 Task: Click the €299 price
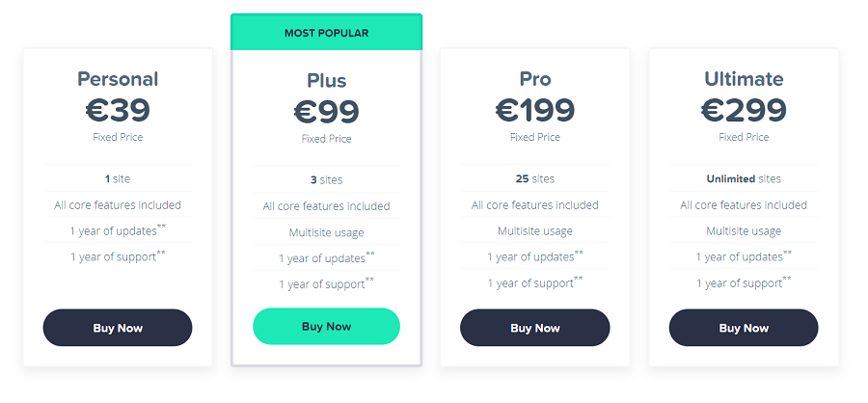[744, 110]
